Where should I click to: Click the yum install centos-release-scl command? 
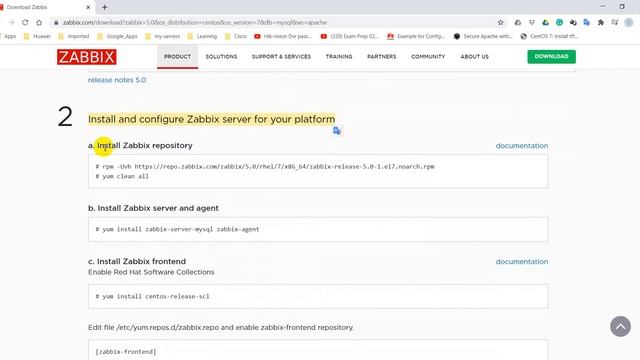[x=152, y=296]
